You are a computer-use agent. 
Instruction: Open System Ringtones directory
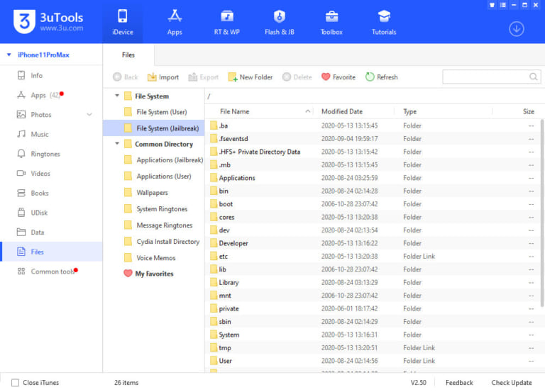pyautogui.click(x=153, y=209)
